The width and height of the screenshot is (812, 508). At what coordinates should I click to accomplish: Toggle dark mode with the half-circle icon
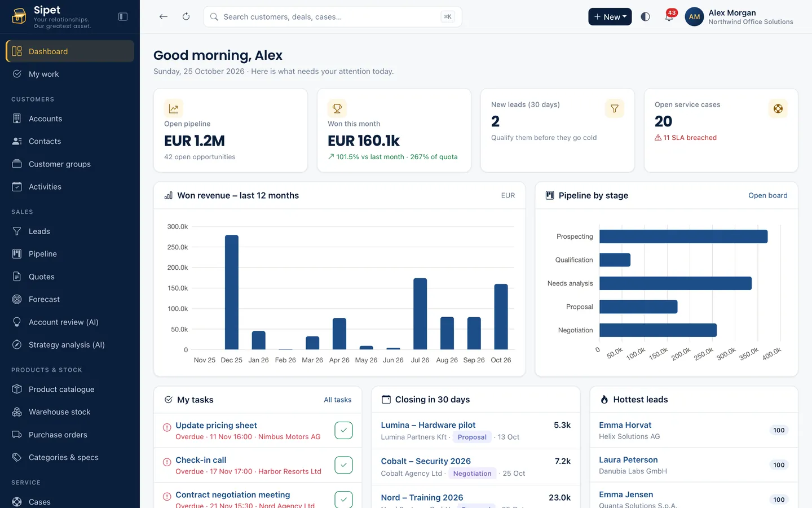646,17
